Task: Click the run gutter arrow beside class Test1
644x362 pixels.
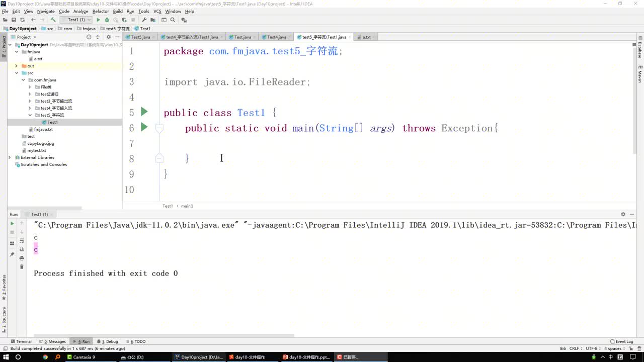Action: [144, 112]
